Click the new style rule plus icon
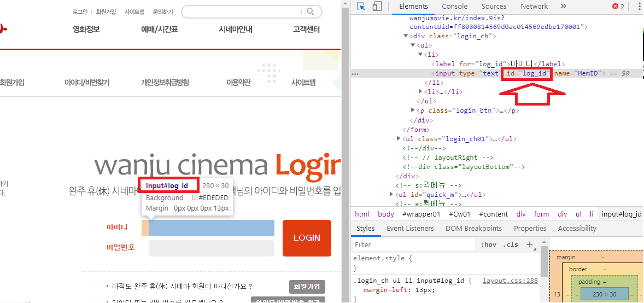This screenshot has height=303, width=644. tap(530, 244)
